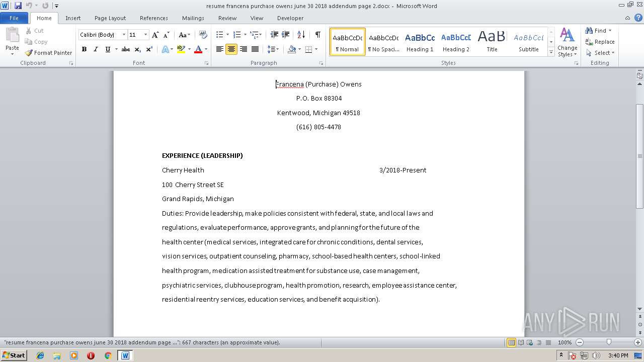This screenshot has height=362, width=644.
Task: Click the vertical scrollbar thumb
Action: 639,156
